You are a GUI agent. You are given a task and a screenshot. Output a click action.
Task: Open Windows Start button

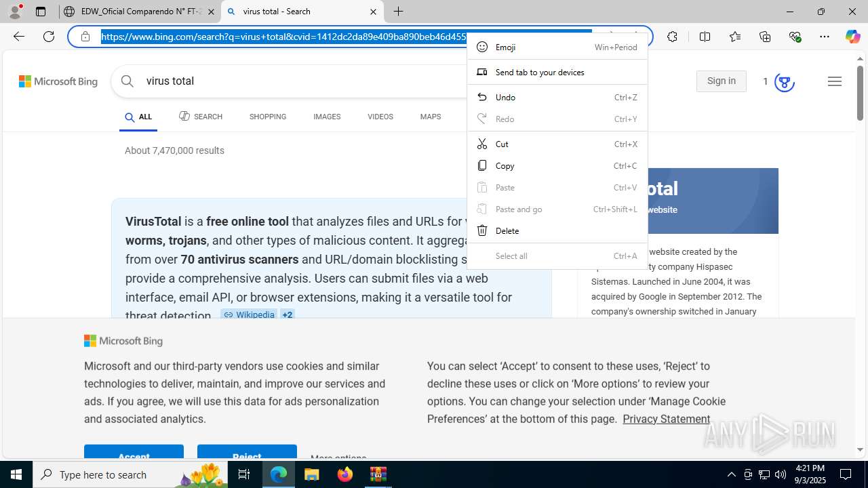click(x=16, y=474)
